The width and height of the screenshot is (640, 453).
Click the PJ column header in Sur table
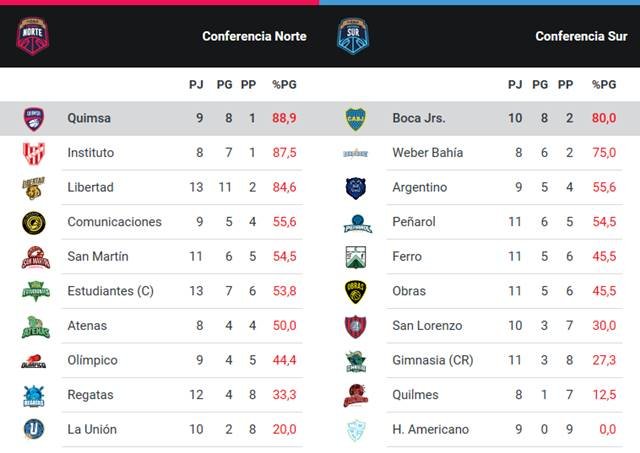515,85
